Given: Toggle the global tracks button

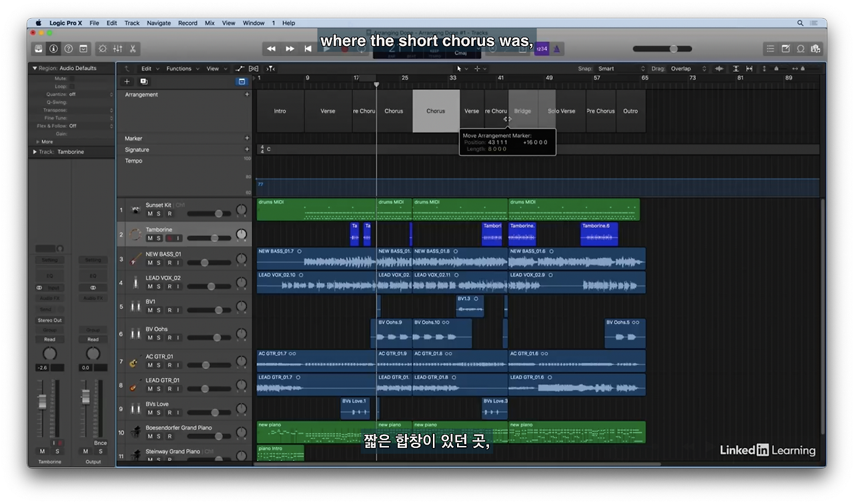Looking at the screenshot, I should 242,81.
